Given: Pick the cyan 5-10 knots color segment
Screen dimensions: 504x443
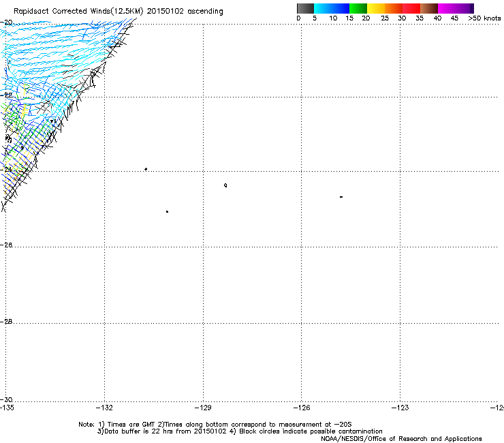Looking at the screenshot, I should tap(323, 8).
